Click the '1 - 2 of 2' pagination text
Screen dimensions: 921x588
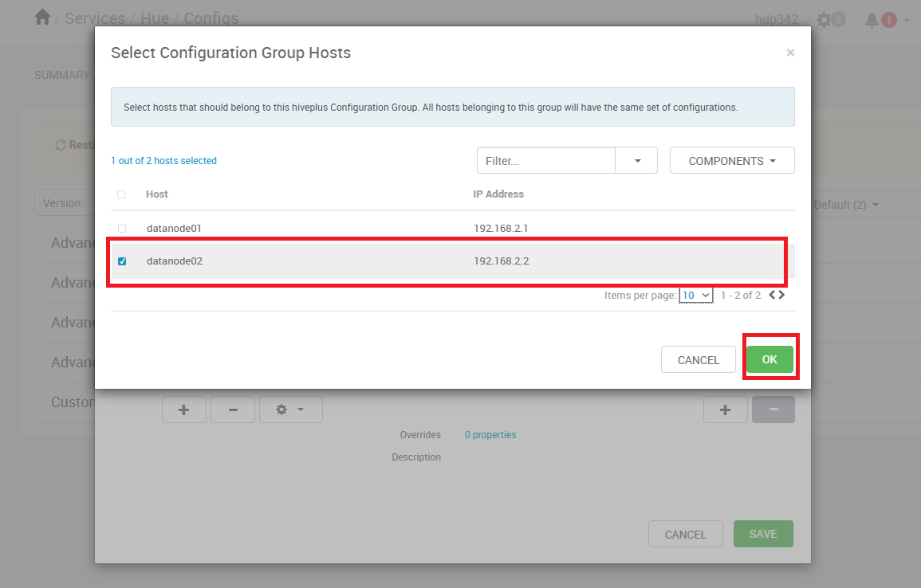tap(741, 295)
